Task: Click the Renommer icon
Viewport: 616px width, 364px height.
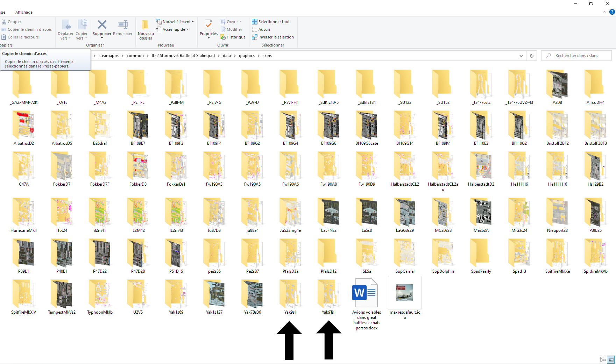Action: 123,25
